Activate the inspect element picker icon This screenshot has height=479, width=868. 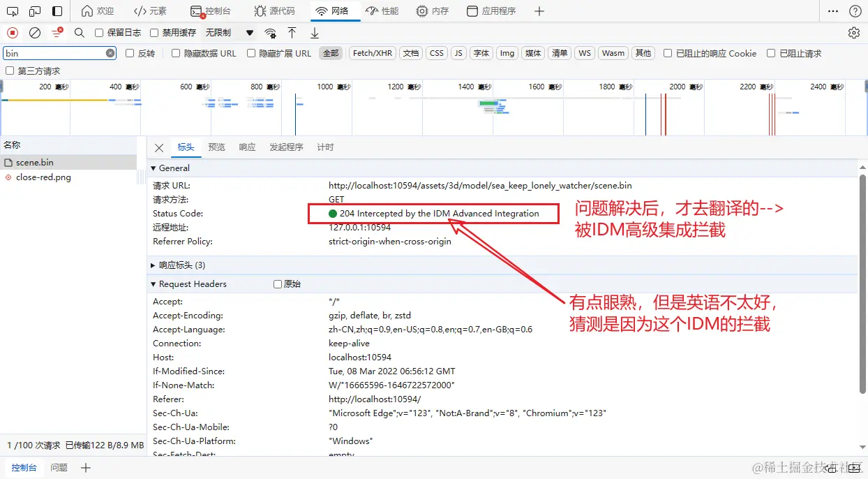[x=12, y=11]
